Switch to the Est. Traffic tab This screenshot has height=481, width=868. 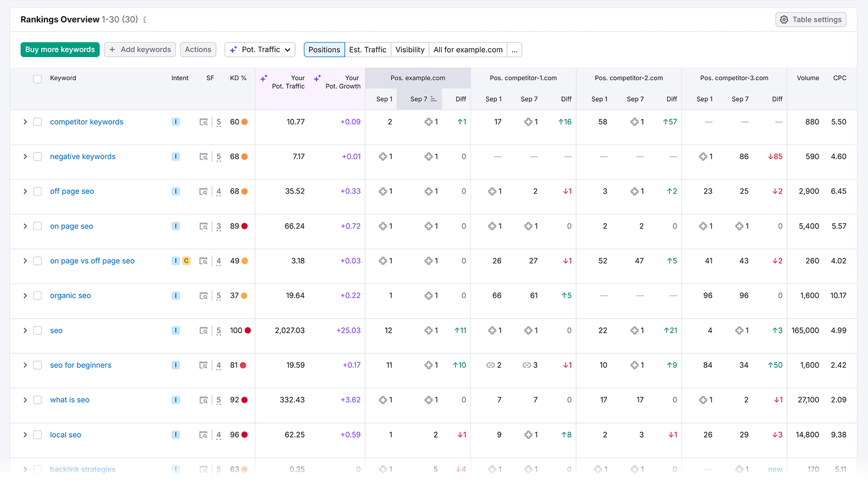coord(367,50)
